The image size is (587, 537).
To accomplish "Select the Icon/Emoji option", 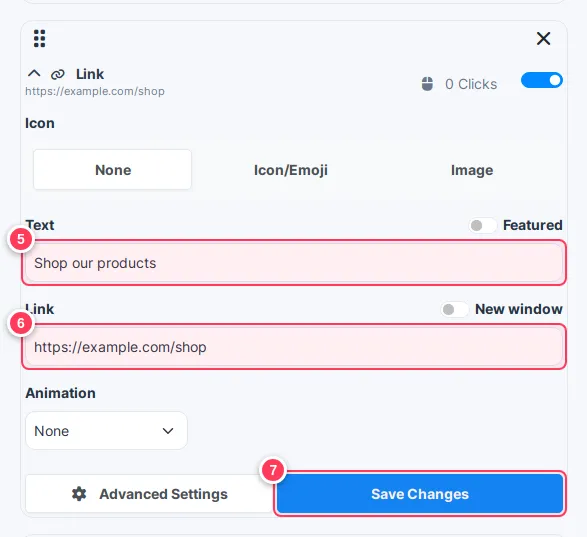I will (291, 170).
